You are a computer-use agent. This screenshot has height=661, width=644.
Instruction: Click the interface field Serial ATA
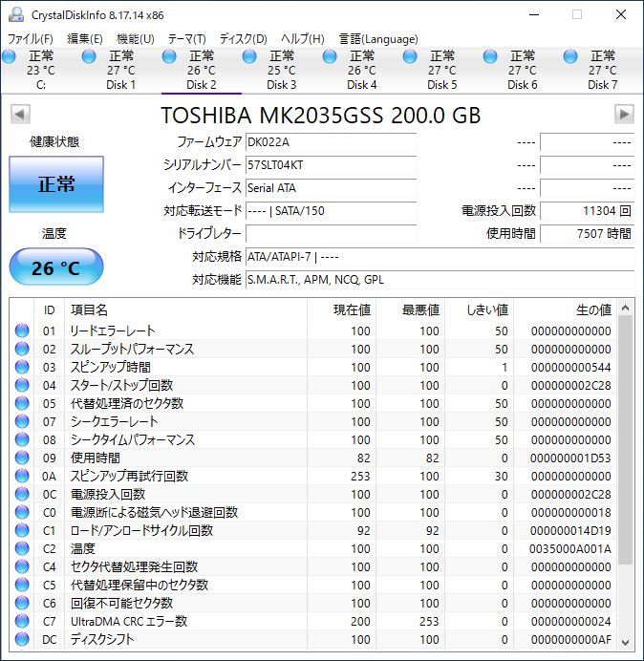(331, 188)
